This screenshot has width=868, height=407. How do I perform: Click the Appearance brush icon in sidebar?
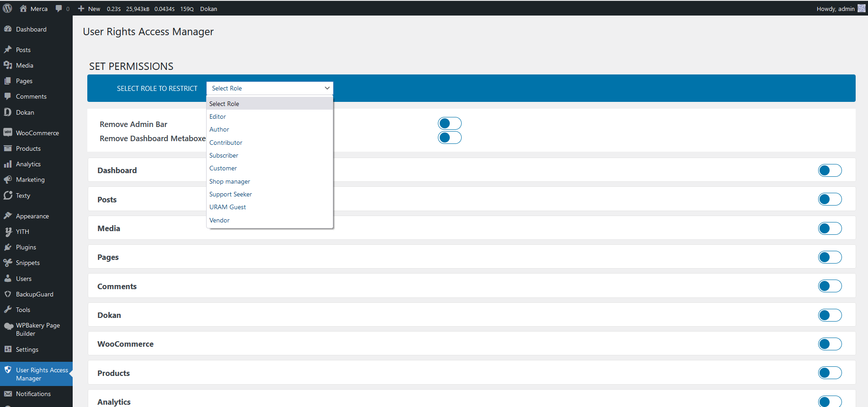[x=8, y=216]
